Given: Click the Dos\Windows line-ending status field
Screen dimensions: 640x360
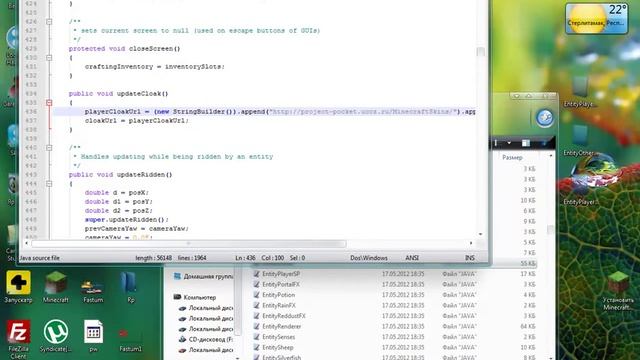Looking at the screenshot, I should pyautogui.click(x=369, y=258).
